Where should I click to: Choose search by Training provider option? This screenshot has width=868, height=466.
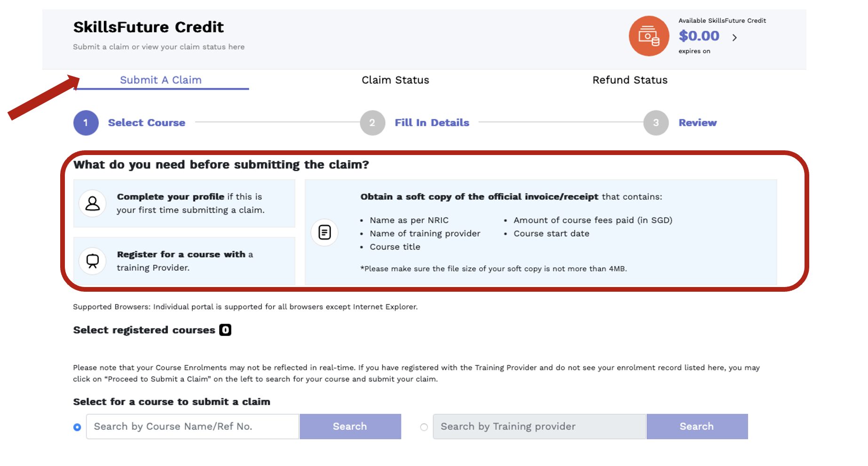pyautogui.click(x=424, y=427)
